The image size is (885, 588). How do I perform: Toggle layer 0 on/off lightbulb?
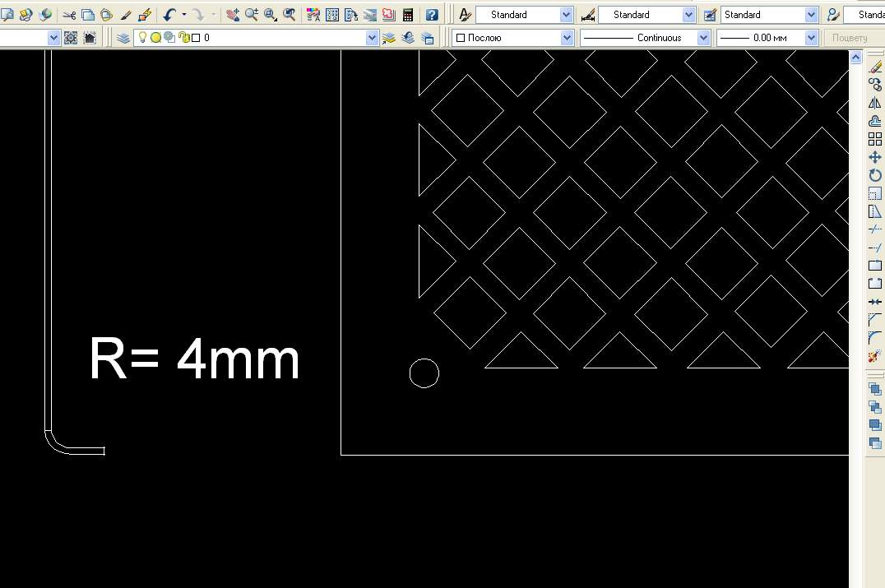coord(142,37)
